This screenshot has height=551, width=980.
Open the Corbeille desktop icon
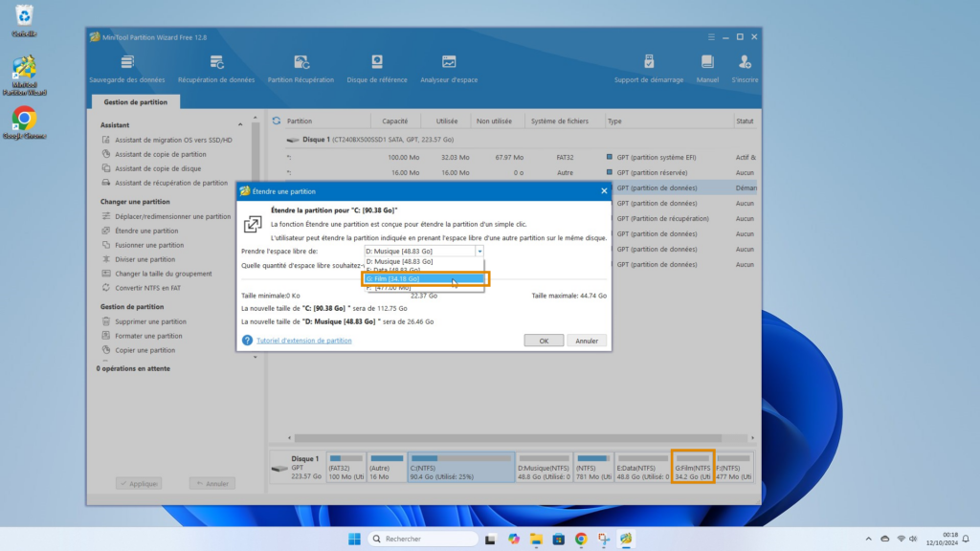click(24, 21)
